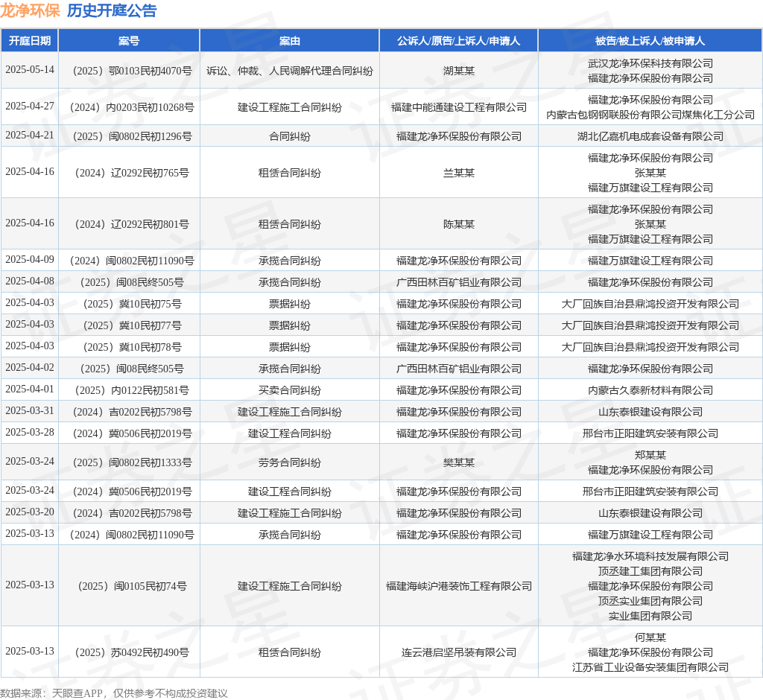Click case number (2025)鄂0103民初4070号

(132, 71)
